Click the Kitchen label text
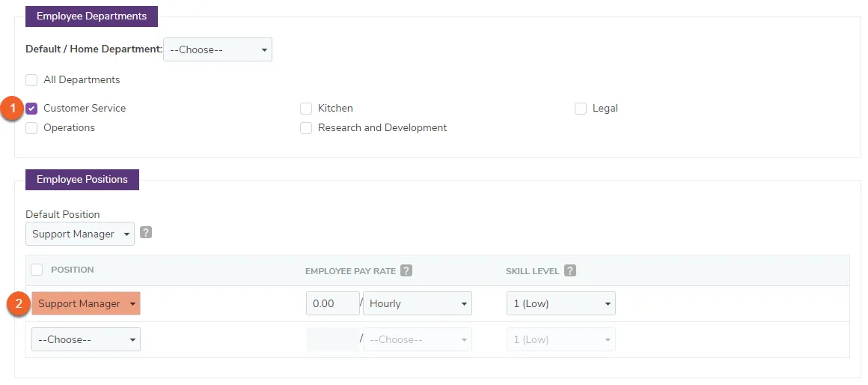The width and height of the screenshot is (868, 385). 335,109
